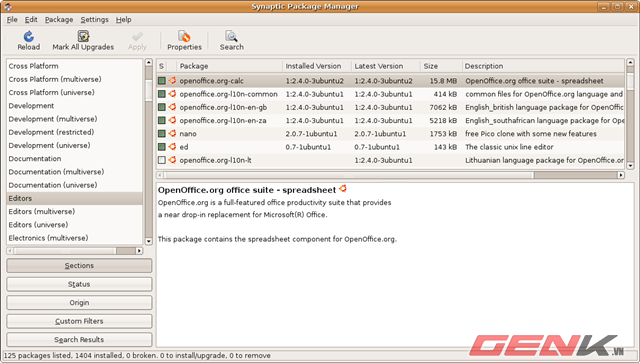640x363 pixels.
Task: Toggle status box for openoffice.org-l10n-common
Action: tap(162, 94)
